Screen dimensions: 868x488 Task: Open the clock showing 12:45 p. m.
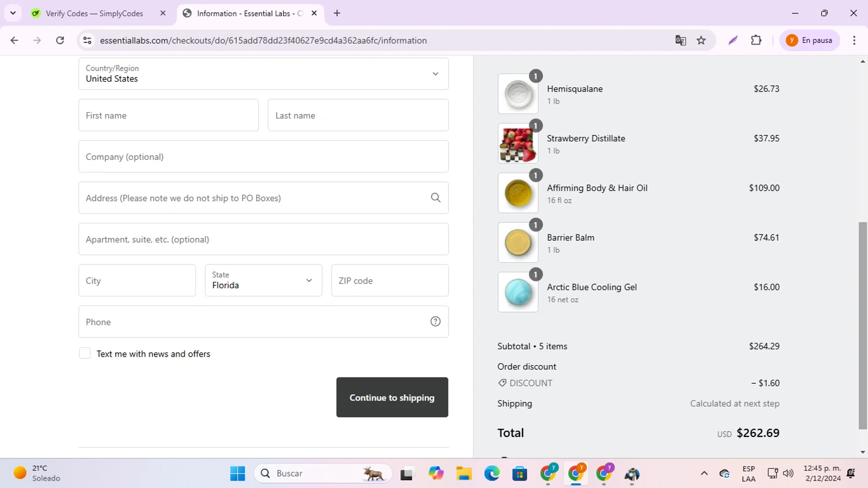tap(822, 474)
